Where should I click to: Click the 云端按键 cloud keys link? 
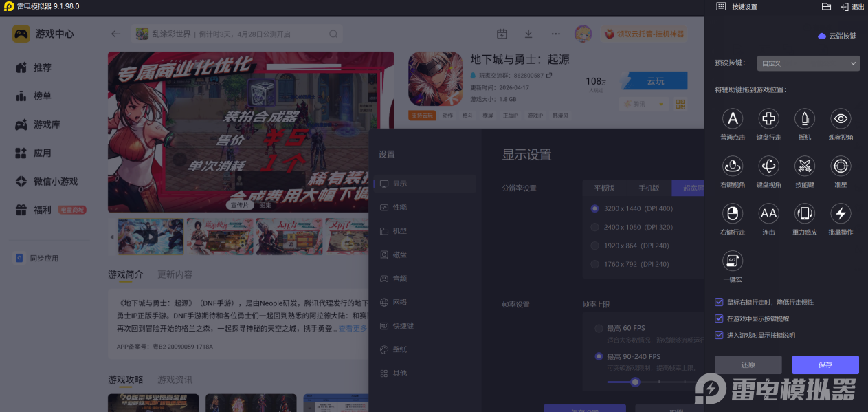click(837, 36)
